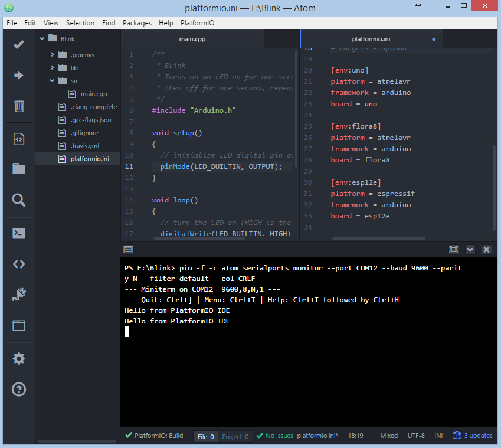Open the Terminal icon in sidebar
Image resolution: width=501 pixels, height=448 pixels.
tap(19, 233)
